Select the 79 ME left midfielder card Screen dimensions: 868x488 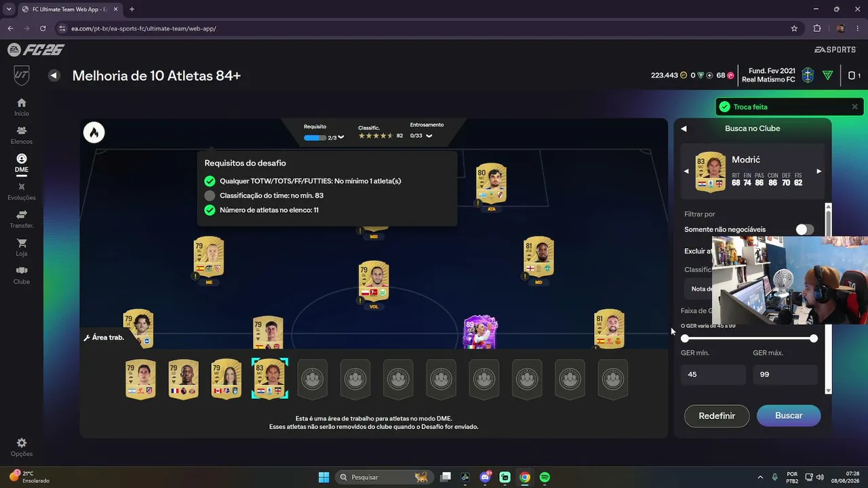click(209, 258)
